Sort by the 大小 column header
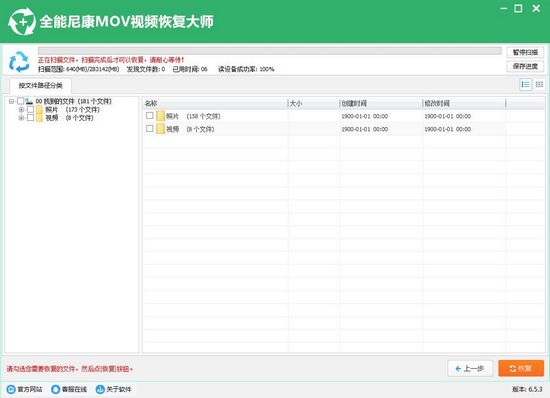This screenshot has height=398, width=550. point(314,103)
